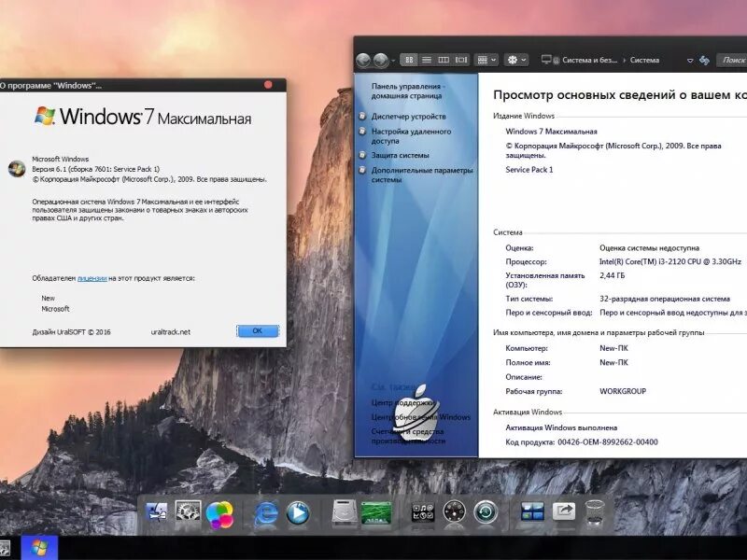Open the share arrow icon in the dock
The image size is (747, 560).
564,511
